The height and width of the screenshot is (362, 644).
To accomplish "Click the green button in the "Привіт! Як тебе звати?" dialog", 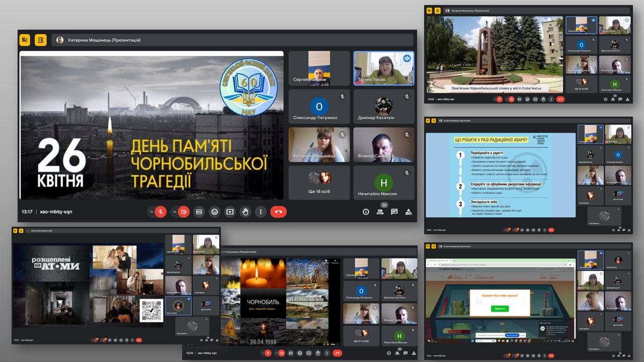I will 500,308.
